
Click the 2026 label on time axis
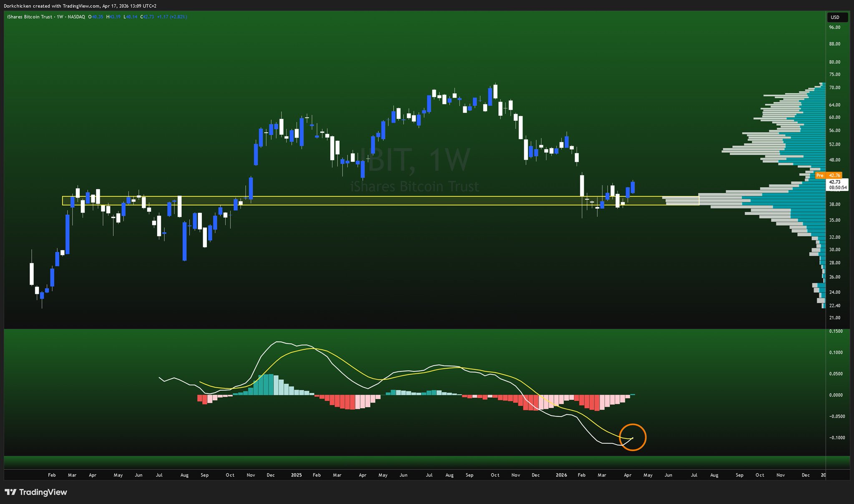561,475
